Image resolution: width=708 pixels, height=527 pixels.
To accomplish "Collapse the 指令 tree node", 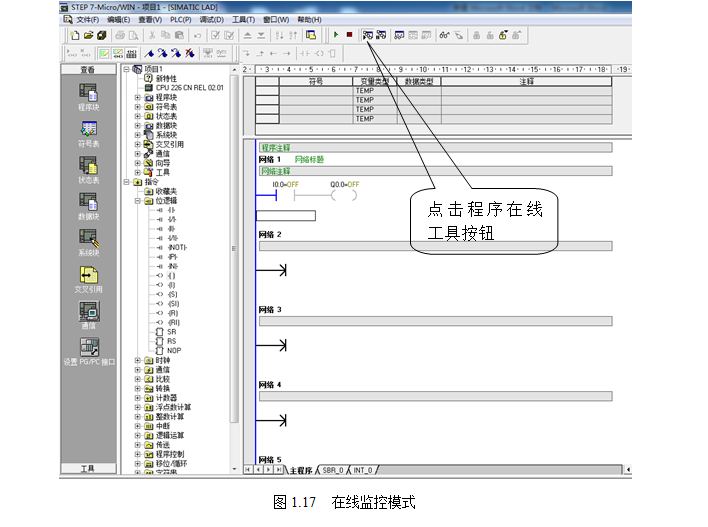I will [x=127, y=182].
